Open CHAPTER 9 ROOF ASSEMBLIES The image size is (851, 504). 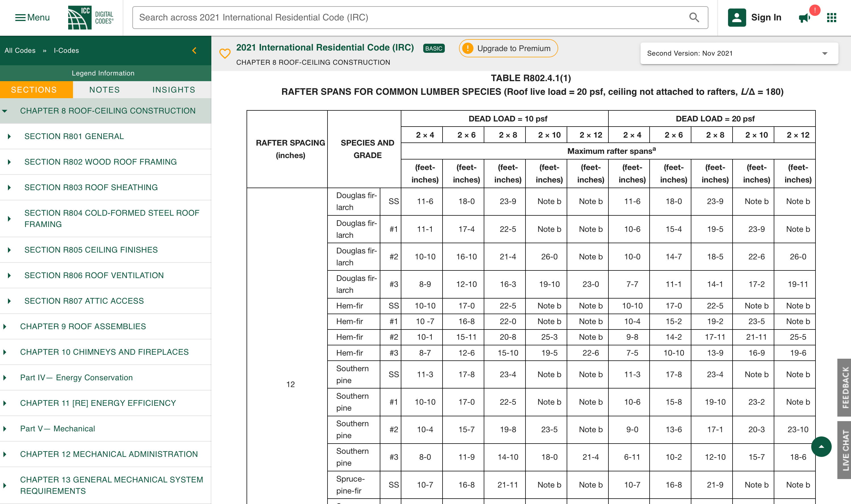click(83, 326)
